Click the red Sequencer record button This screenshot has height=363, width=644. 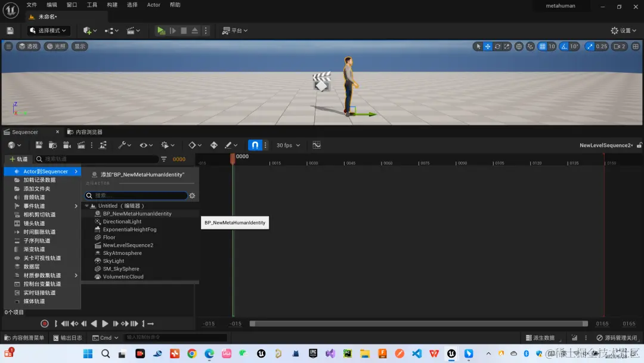(45, 324)
